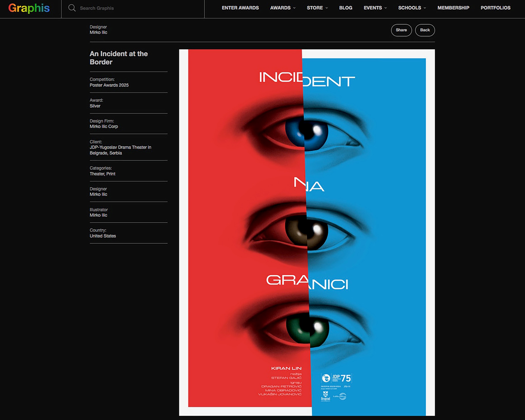
Task: Open the Awards menu
Action: click(280, 8)
